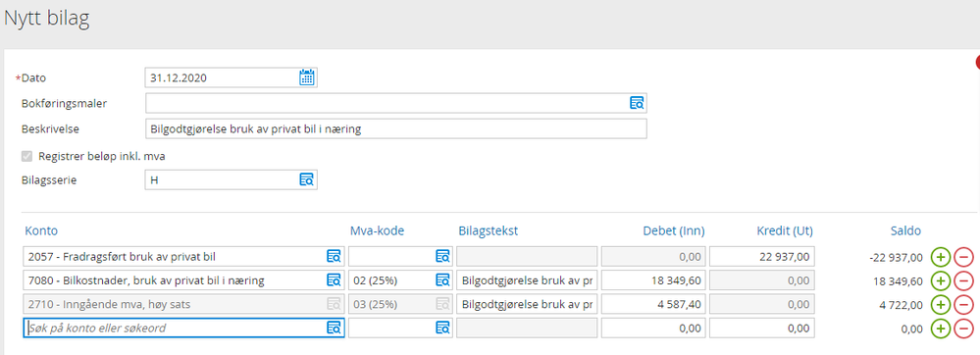
Task: Add a line after the 2710 row
Action: [941, 304]
